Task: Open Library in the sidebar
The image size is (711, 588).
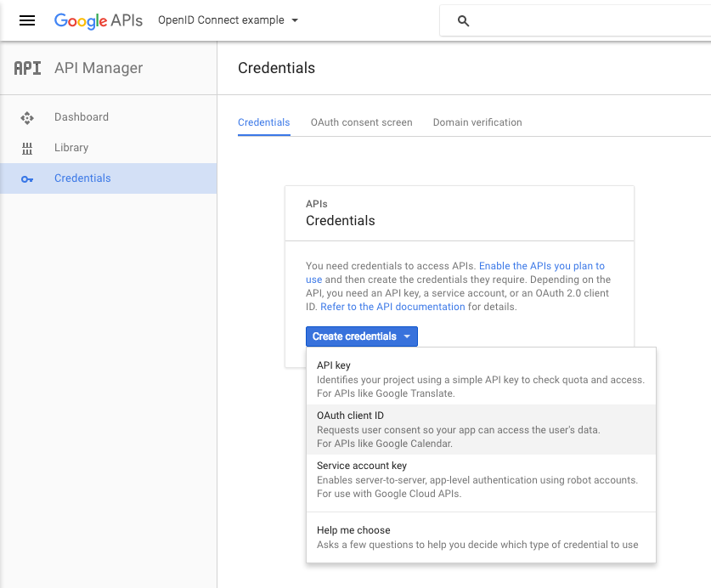Action: 71,148
